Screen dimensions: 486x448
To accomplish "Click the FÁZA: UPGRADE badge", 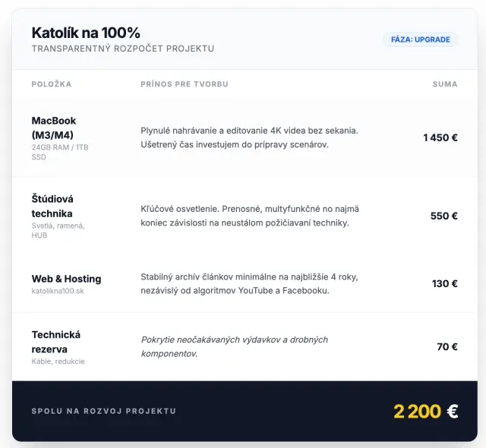I will pos(421,39).
